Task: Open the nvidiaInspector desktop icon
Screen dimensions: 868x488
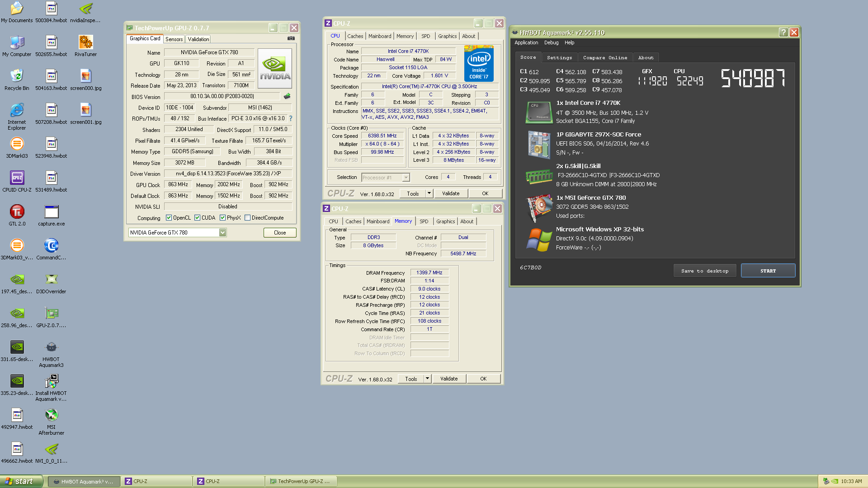Action: 85,12
